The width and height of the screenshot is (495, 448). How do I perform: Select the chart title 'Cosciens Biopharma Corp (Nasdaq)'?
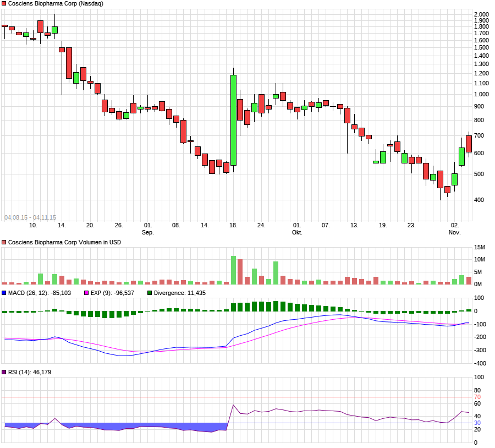(56, 3)
